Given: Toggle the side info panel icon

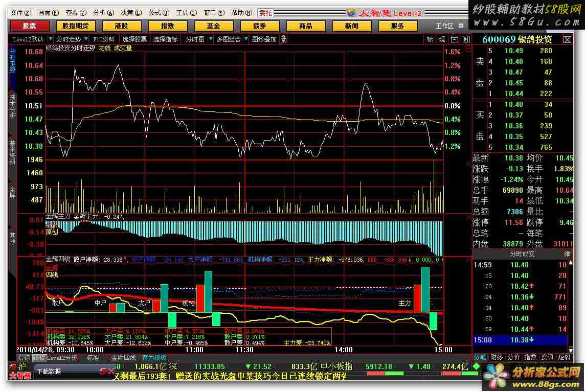Looking at the screenshot, I should click(x=466, y=39).
